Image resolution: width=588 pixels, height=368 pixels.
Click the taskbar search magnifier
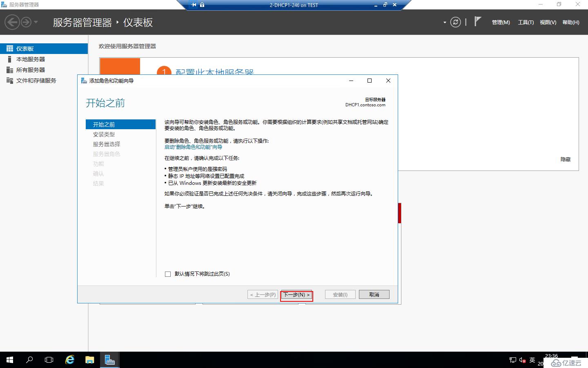tap(29, 360)
